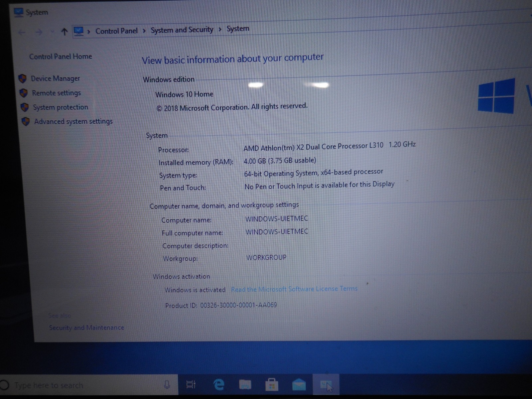
Task: Launch Microsoft Edge from taskbar
Action: 218,385
